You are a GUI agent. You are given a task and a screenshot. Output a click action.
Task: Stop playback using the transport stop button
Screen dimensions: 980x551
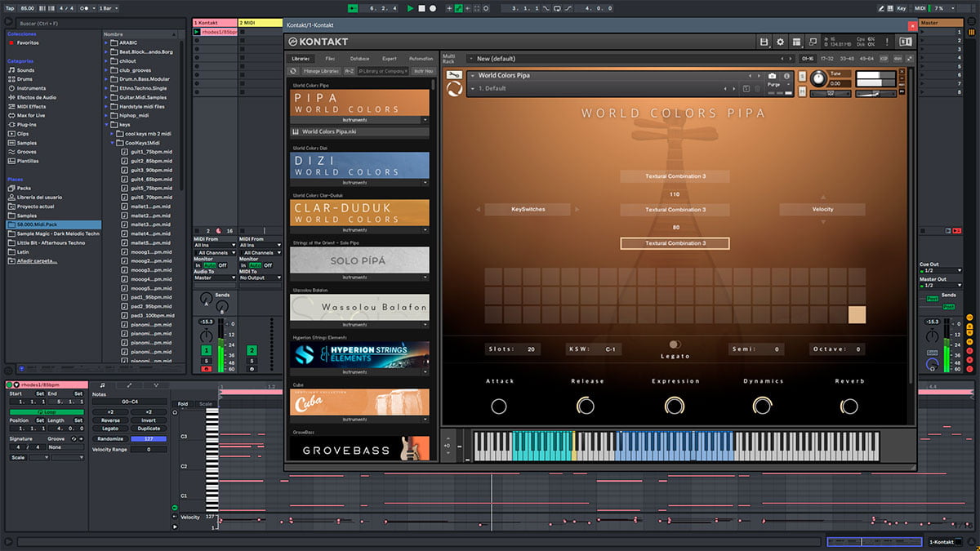point(421,7)
